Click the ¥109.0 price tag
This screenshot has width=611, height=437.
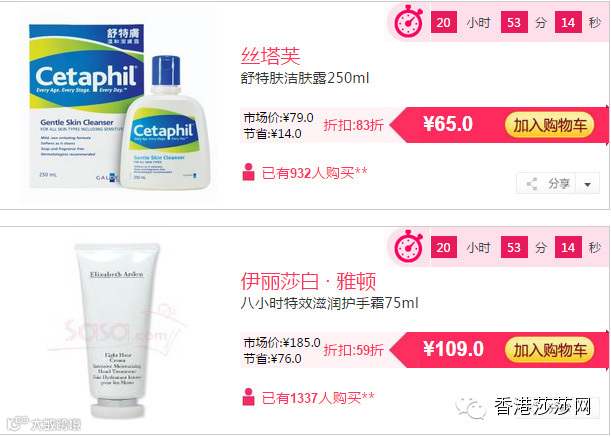(453, 349)
